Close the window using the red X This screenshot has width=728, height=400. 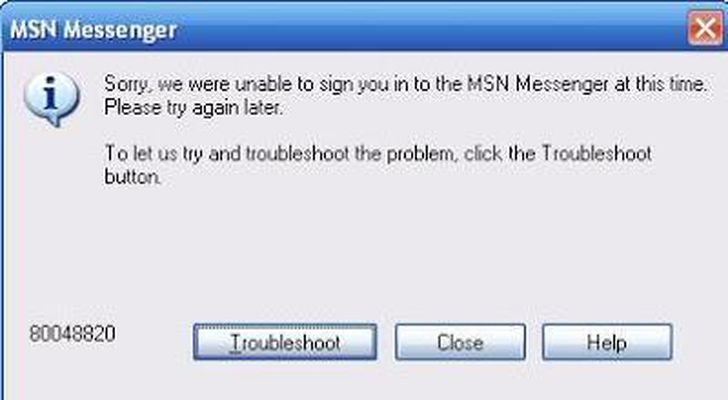pos(705,28)
